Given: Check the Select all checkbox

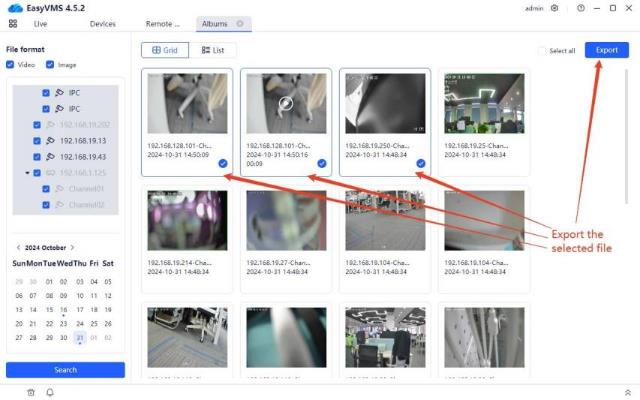Looking at the screenshot, I should (x=541, y=50).
